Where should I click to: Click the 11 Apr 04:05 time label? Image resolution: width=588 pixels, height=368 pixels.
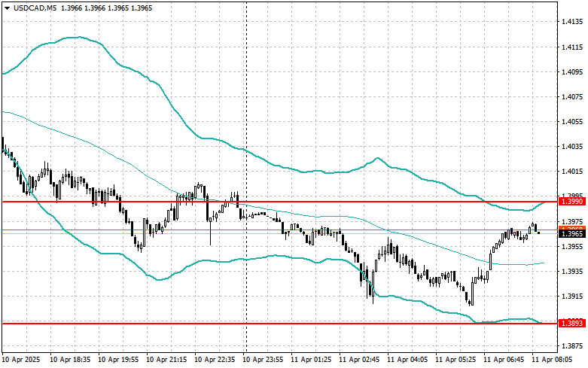pos(407,360)
